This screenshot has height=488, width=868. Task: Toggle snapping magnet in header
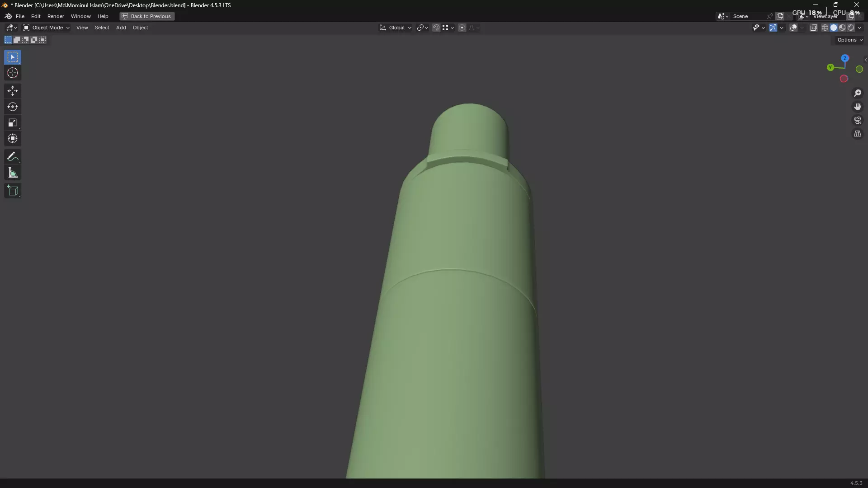pos(436,28)
